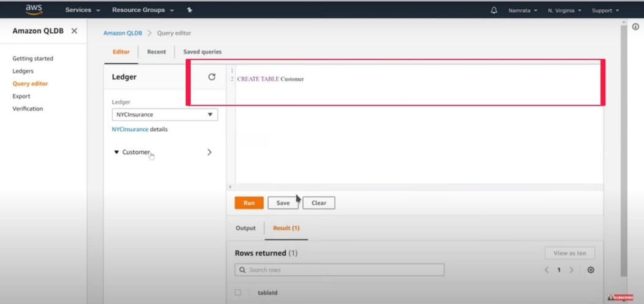The image size is (644, 304).
Task: Click into the query editor text area
Action: click(x=419, y=125)
